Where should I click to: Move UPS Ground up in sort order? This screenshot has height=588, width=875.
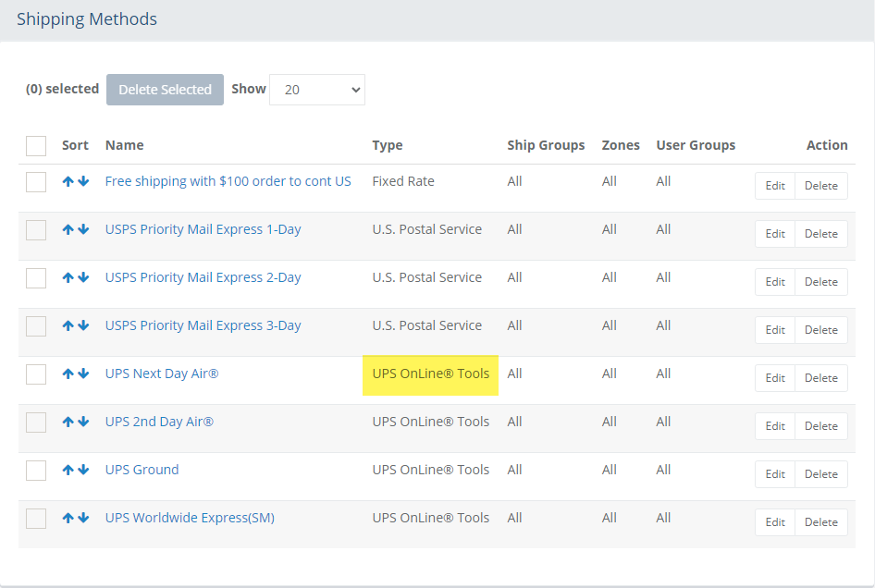pyautogui.click(x=68, y=470)
